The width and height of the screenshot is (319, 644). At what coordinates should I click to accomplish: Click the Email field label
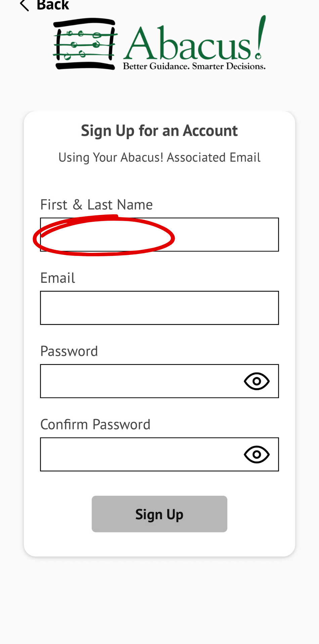click(58, 278)
